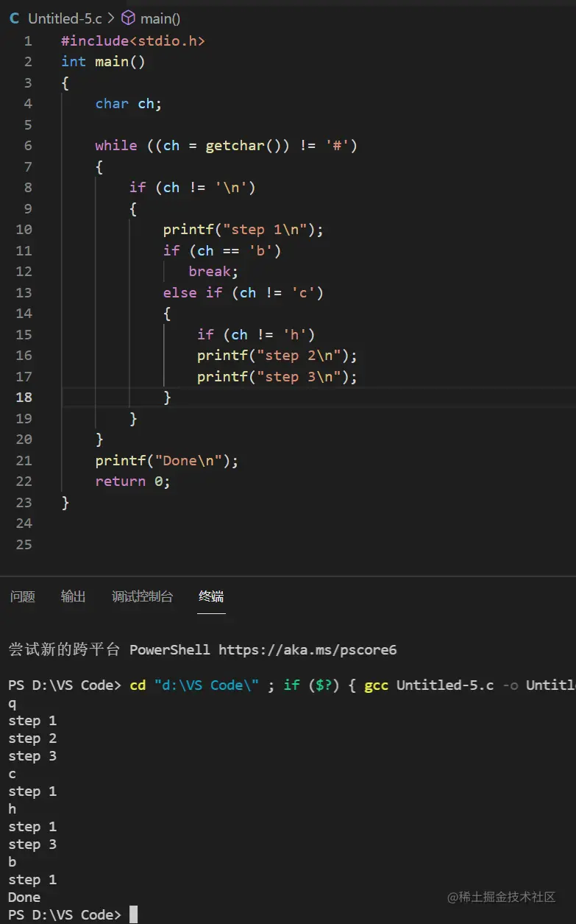Screen dimensions: 576x924
Task: Click line number 18 in the gutter
Action: [24, 397]
